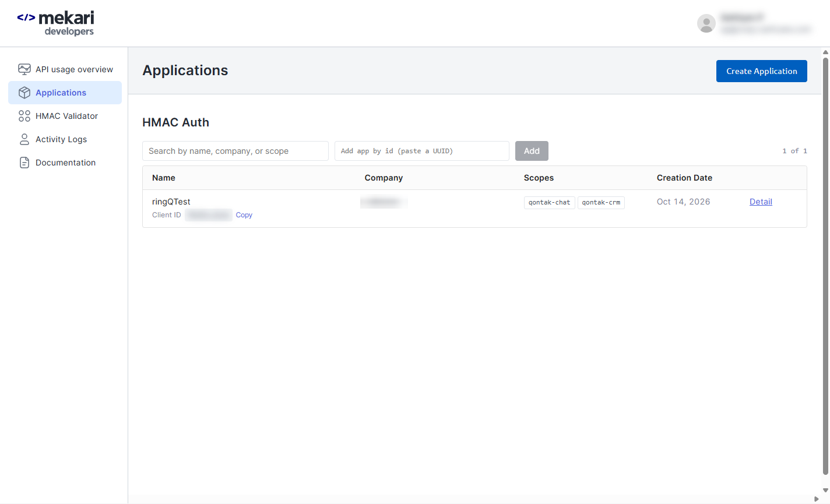Focus the Add app by id field
The height and width of the screenshot is (504, 830).
[x=422, y=151]
